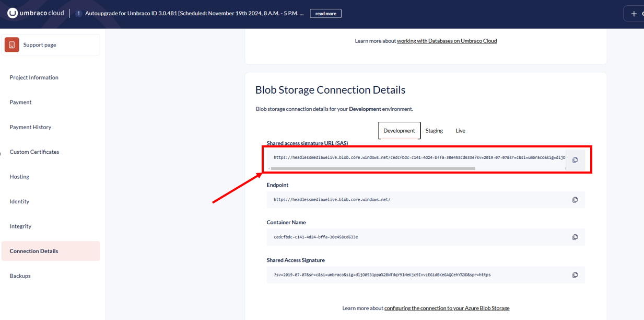
Task: Copy the Endpoint value
Action: click(x=575, y=200)
